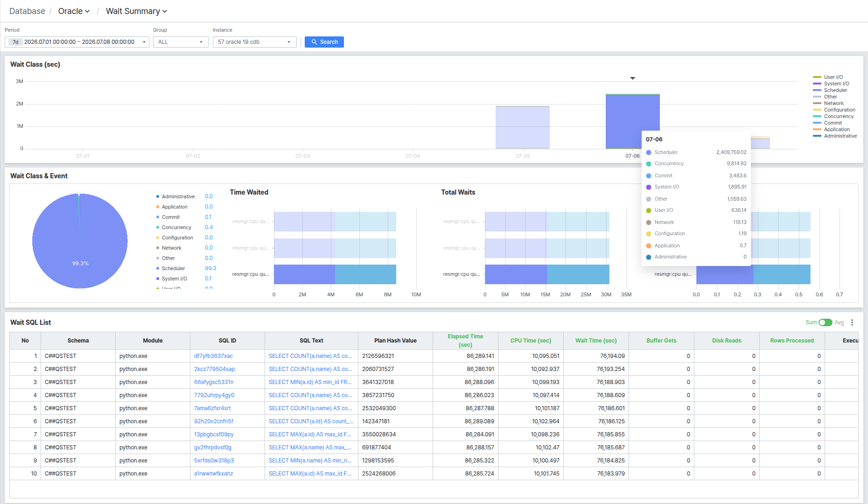Select the triangle marker above 07-06 bar
868x504 pixels.
point(633,78)
